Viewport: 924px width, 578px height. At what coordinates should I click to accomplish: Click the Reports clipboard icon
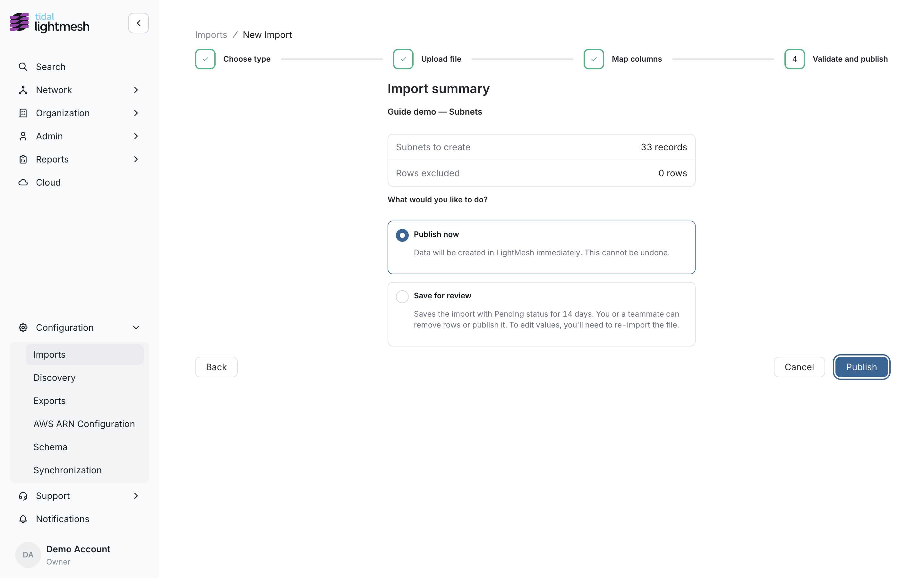(23, 159)
